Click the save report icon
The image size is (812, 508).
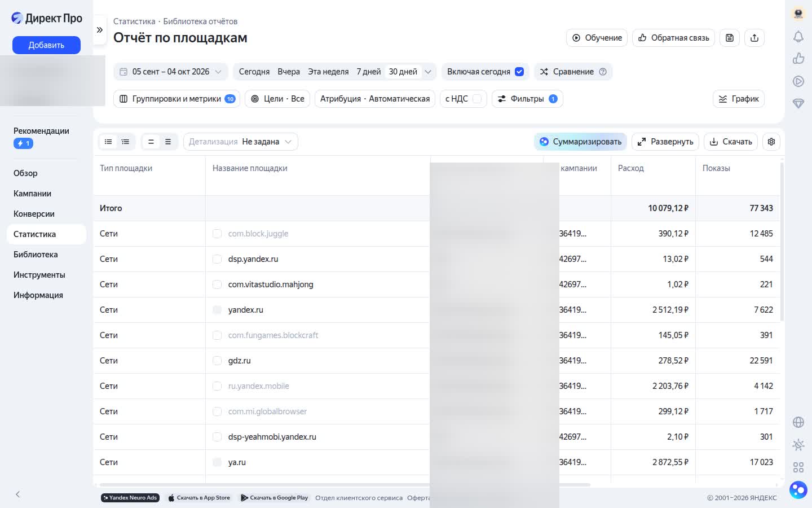pyautogui.click(x=730, y=38)
